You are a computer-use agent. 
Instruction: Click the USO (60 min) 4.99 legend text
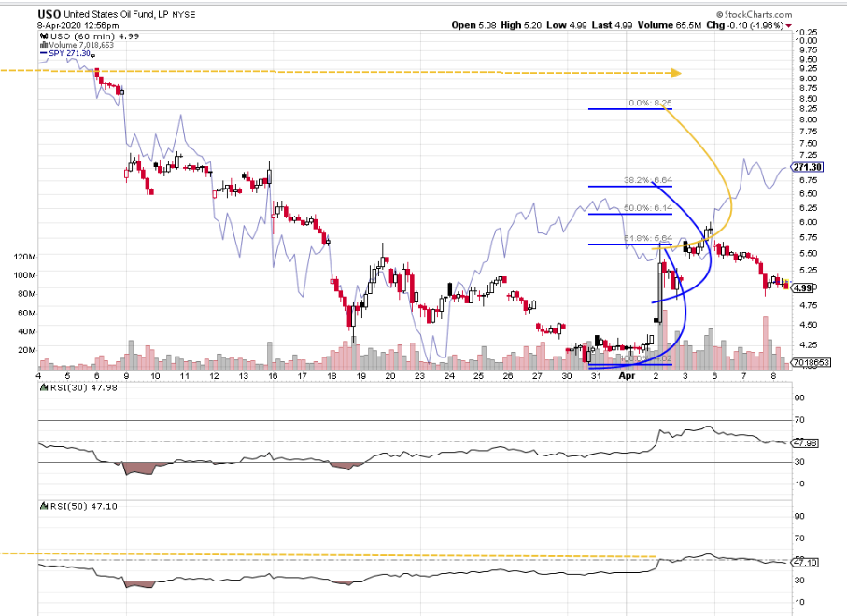94,36
